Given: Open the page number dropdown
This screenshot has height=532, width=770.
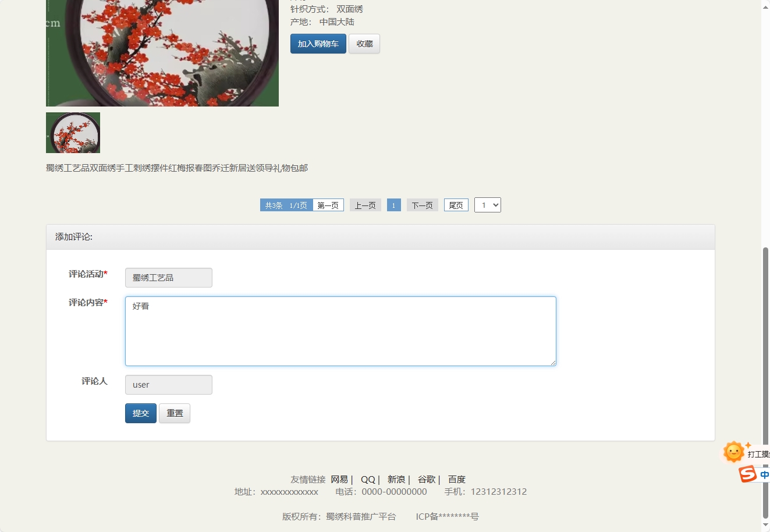Looking at the screenshot, I should 488,204.
